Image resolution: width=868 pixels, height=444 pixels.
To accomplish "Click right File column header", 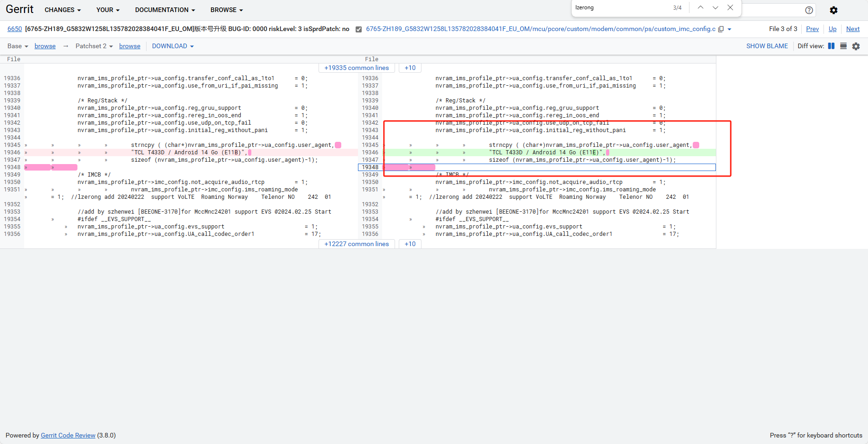I will point(372,59).
